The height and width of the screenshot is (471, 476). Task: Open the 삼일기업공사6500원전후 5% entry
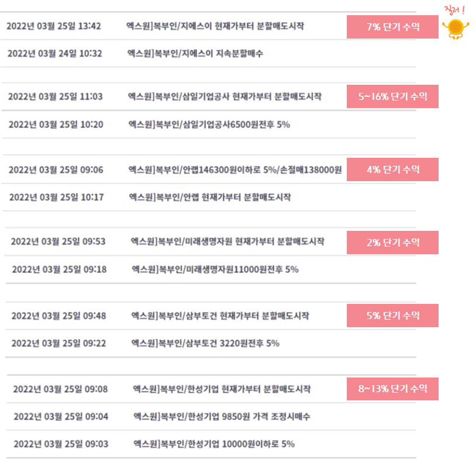pos(209,124)
